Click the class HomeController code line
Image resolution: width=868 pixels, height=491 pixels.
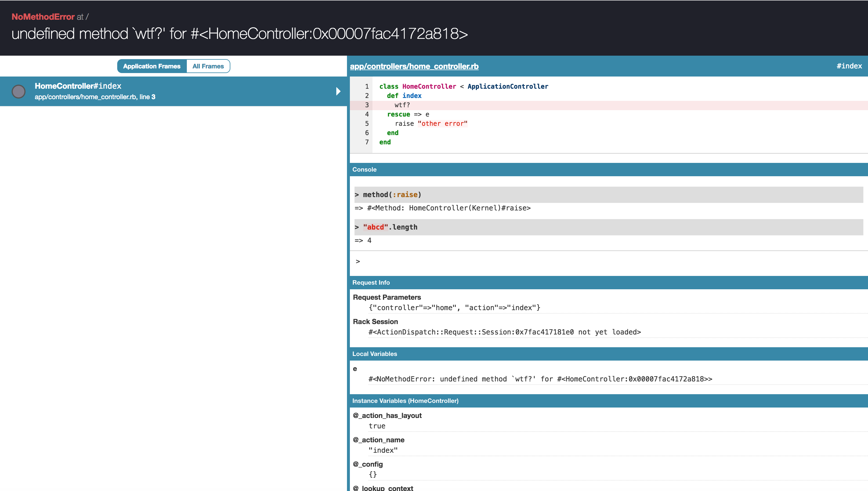click(464, 86)
